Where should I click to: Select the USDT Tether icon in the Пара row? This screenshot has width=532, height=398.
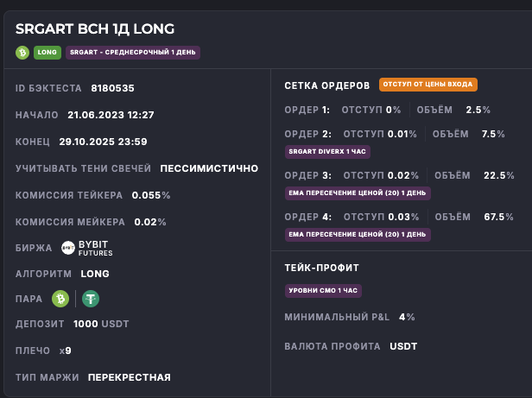point(91,299)
